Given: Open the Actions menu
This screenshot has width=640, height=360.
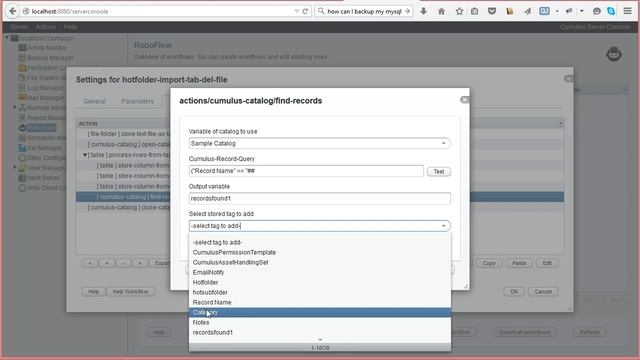Looking at the screenshot, I should point(45,27).
